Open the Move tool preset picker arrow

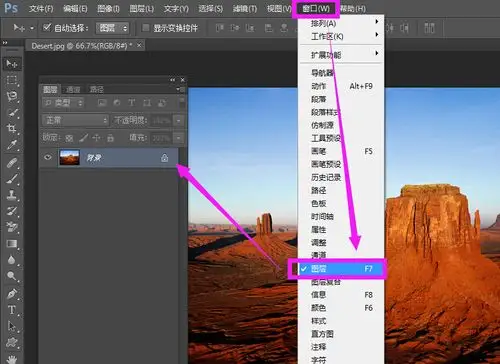[x=32, y=28]
